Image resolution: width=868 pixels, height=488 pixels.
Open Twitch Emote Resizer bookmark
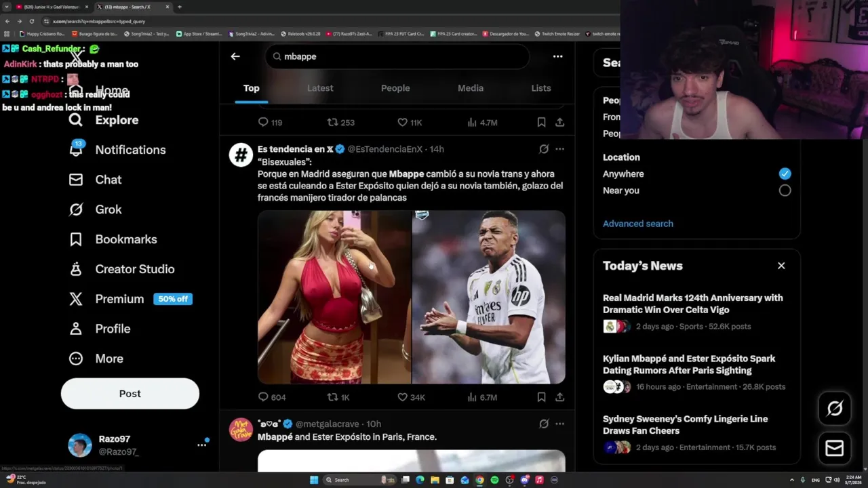coord(557,33)
